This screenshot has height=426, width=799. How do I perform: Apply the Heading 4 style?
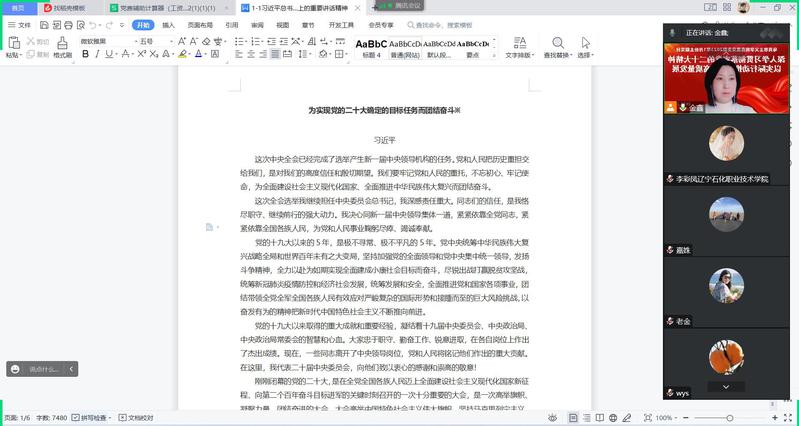click(371, 48)
